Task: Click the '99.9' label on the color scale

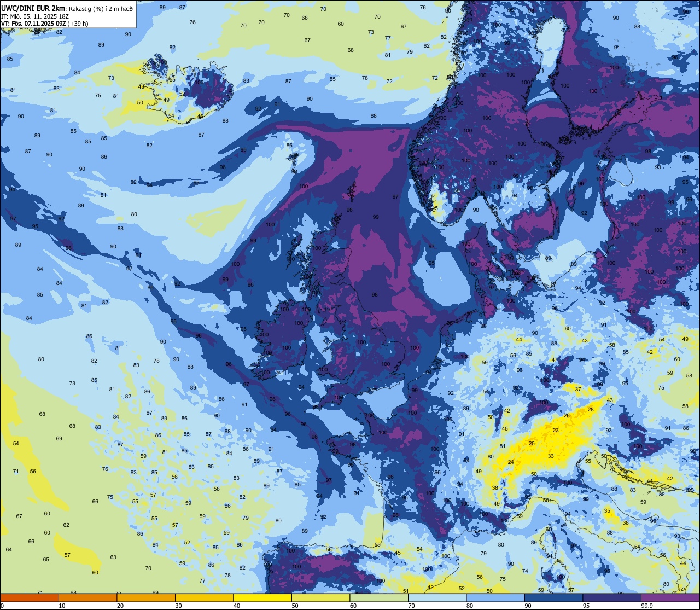Action: click(647, 606)
